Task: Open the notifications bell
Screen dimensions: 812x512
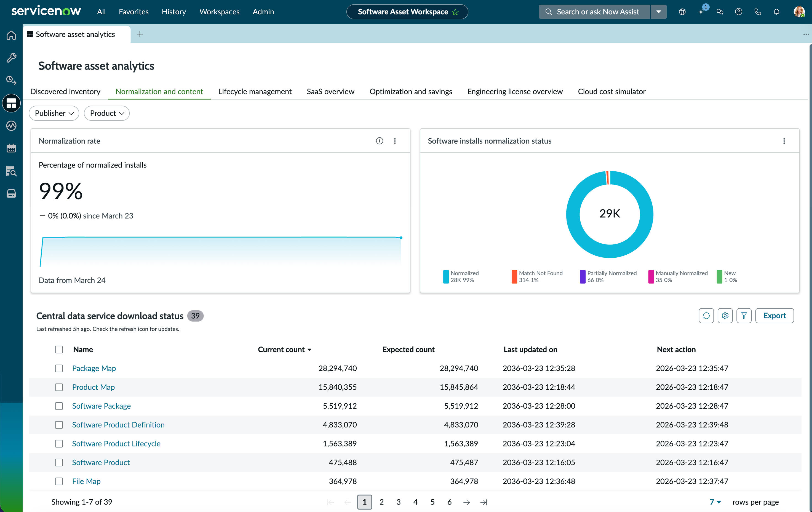Action: 777,12
